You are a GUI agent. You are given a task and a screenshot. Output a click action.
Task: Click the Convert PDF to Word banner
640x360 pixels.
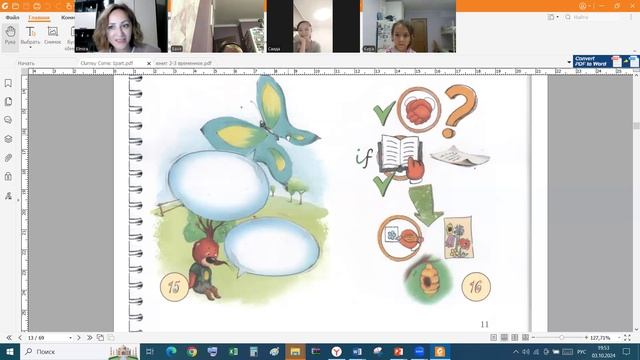[x=606, y=61]
